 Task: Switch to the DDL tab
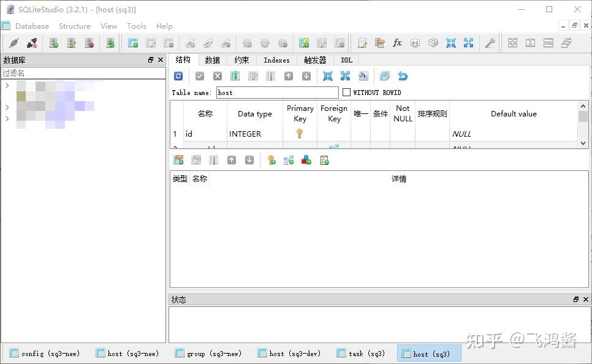[346, 60]
